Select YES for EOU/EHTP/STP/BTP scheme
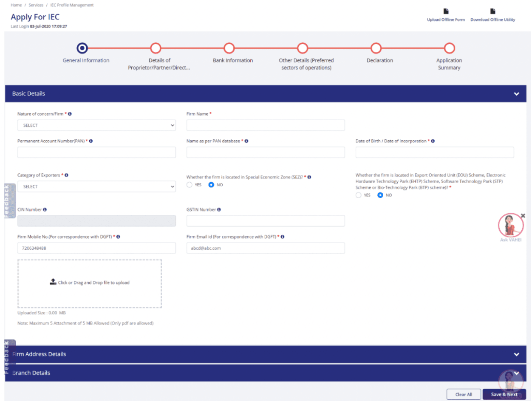The image size is (532, 401). (x=359, y=195)
